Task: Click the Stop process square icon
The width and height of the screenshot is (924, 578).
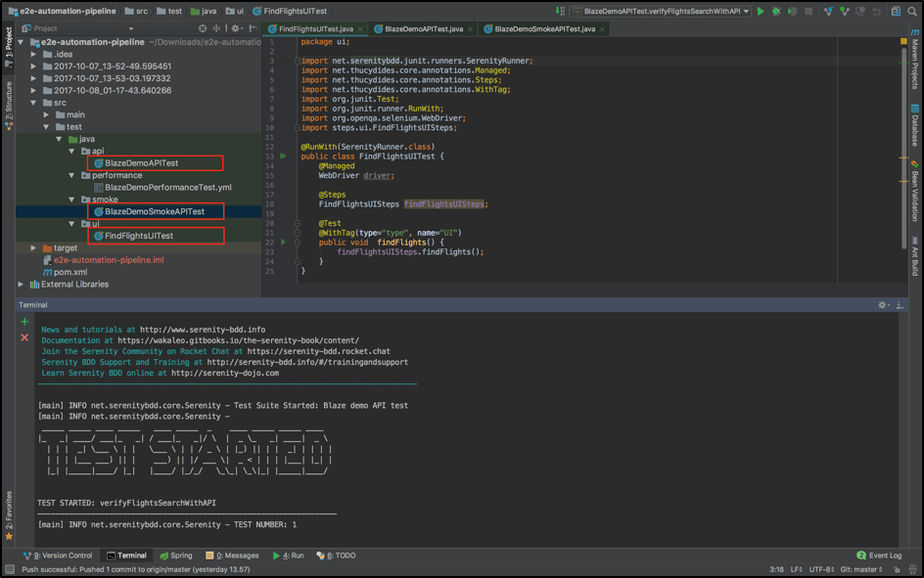Action: 808,11
